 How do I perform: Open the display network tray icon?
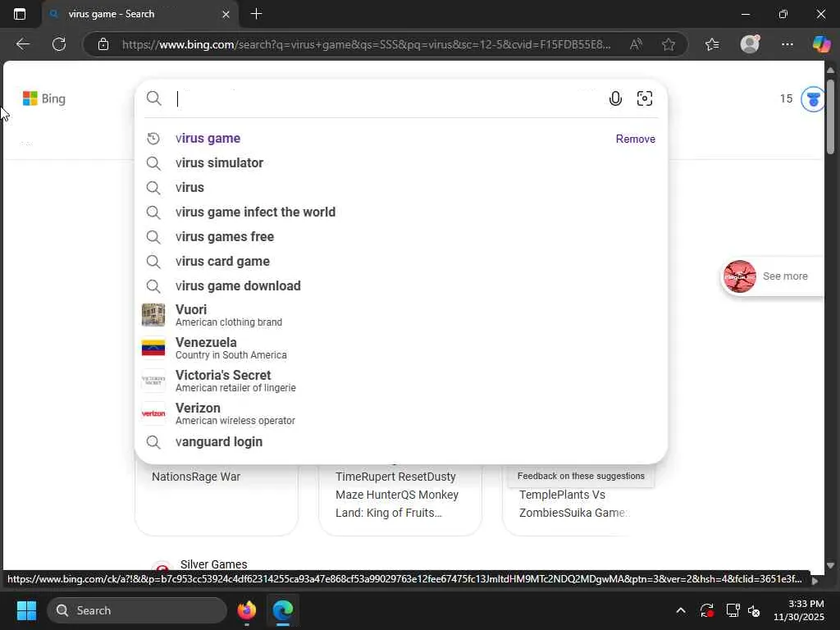click(x=732, y=610)
